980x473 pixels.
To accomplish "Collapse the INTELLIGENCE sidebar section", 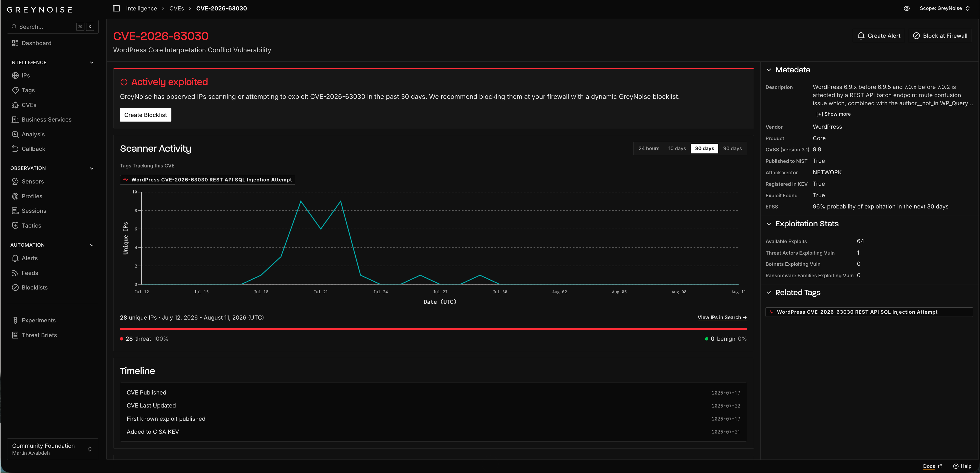I will [x=92, y=62].
